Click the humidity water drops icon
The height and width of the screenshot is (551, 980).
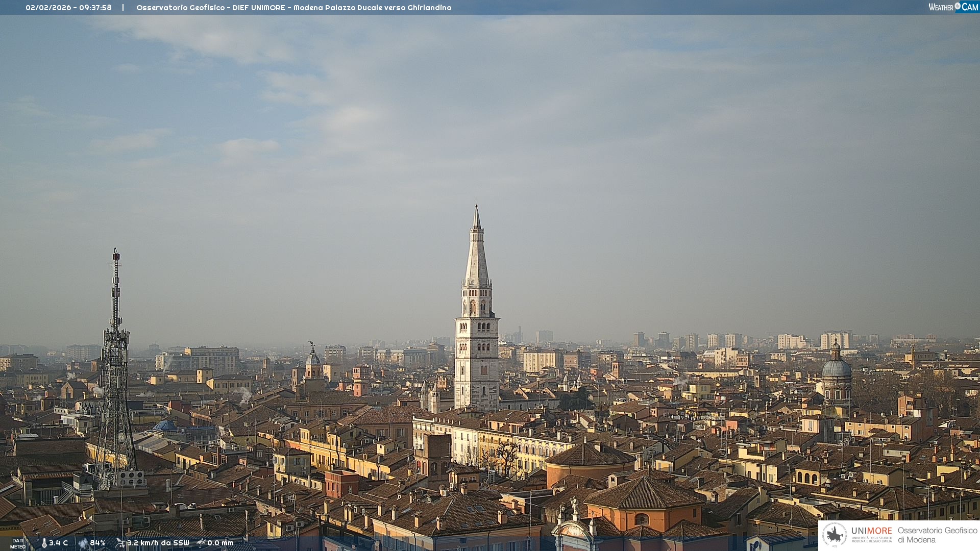(83, 543)
